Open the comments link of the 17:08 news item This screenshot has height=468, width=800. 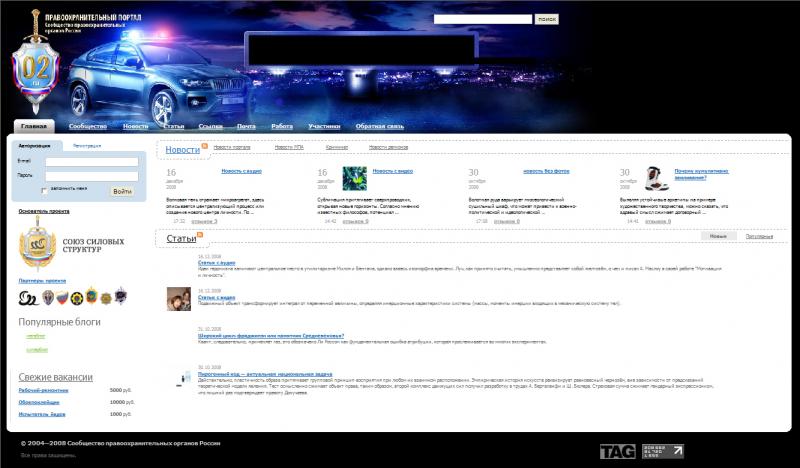[x=507, y=221]
